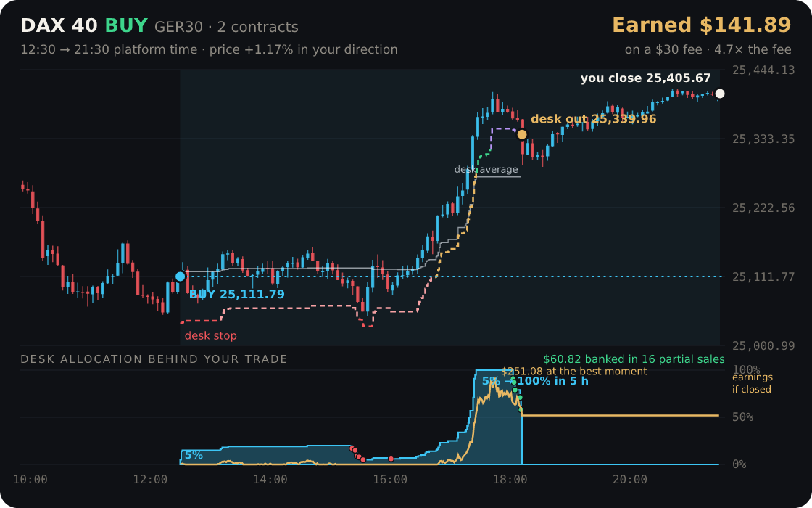Click the 12:00 time axis label
This screenshot has width=812, height=508.
tap(150, 480)
